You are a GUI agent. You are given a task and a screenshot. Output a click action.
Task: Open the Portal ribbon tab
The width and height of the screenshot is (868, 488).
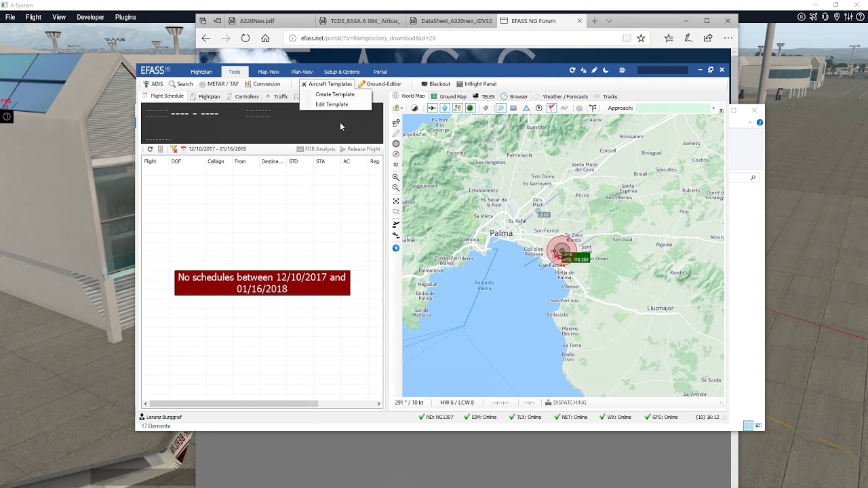point(380,72)
